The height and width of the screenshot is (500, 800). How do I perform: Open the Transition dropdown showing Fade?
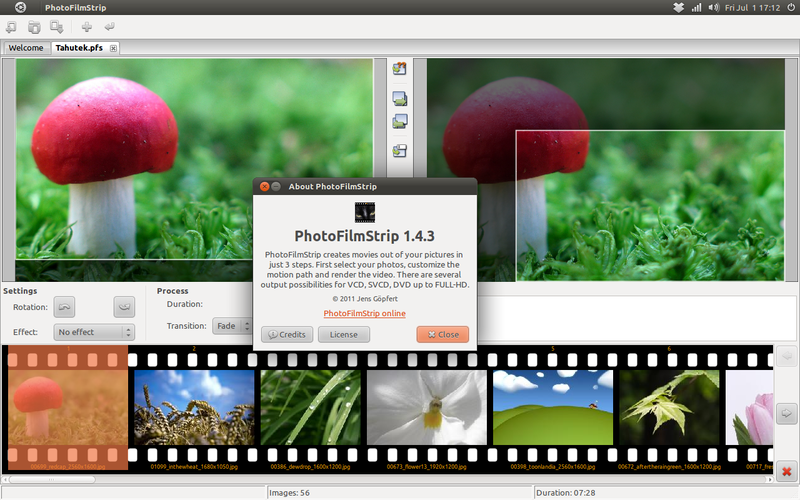click(233, 326)
